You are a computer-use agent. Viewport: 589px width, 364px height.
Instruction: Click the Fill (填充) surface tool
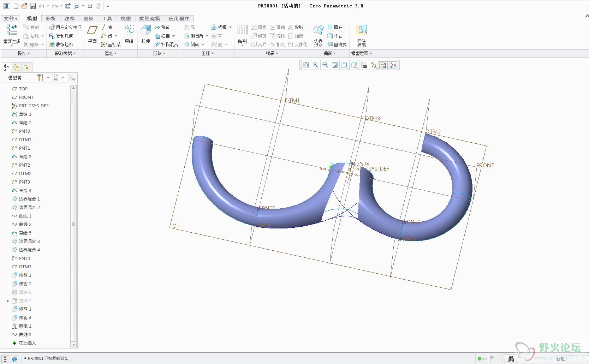(x=335, y=27)
